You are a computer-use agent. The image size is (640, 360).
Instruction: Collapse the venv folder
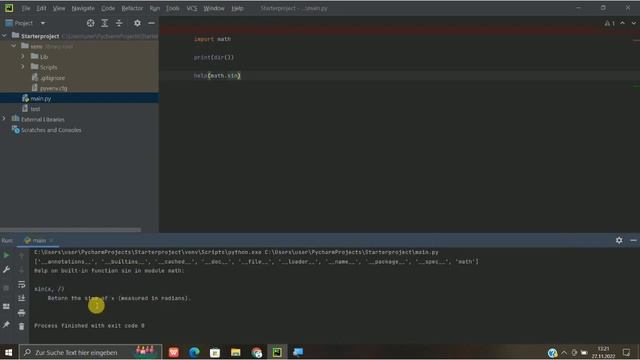[x=14, y=46]
